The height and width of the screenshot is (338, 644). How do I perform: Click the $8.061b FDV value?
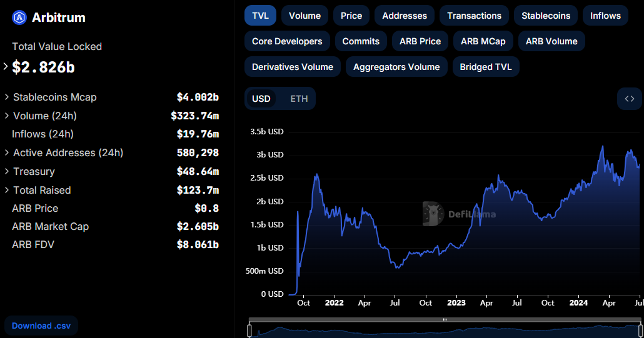pyautogui.click(x=198, y=244)
